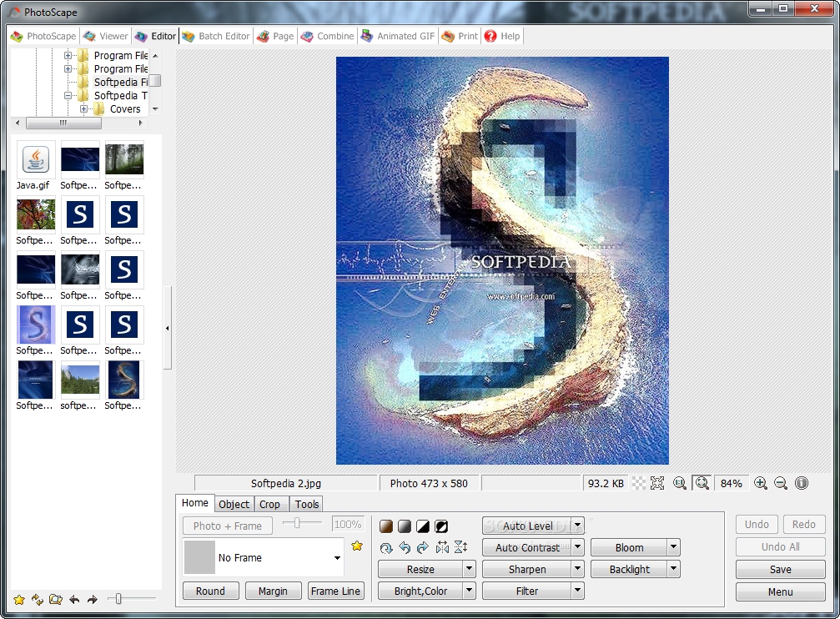The height and width of the screenshot is (619, 840).
Task: Adjust the frame size percentage slider
Action: [x=297, y=522]
